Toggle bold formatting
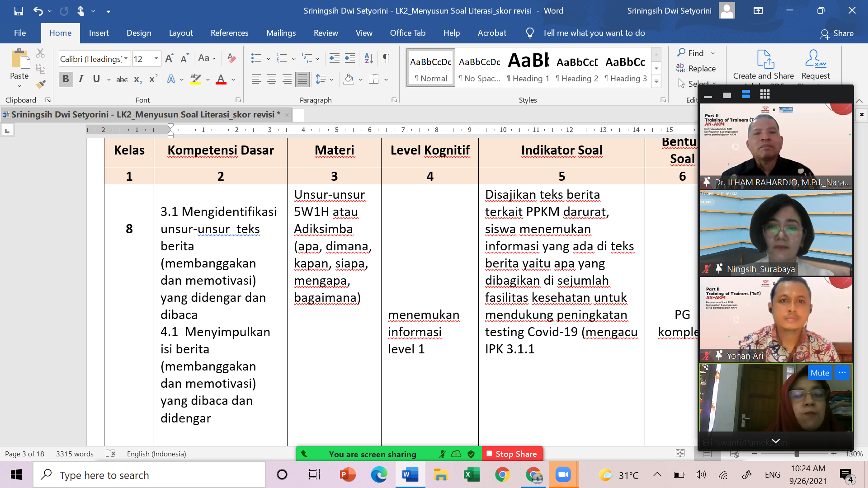This screenshot has width=868, height=488. click(x=66, y=80)
